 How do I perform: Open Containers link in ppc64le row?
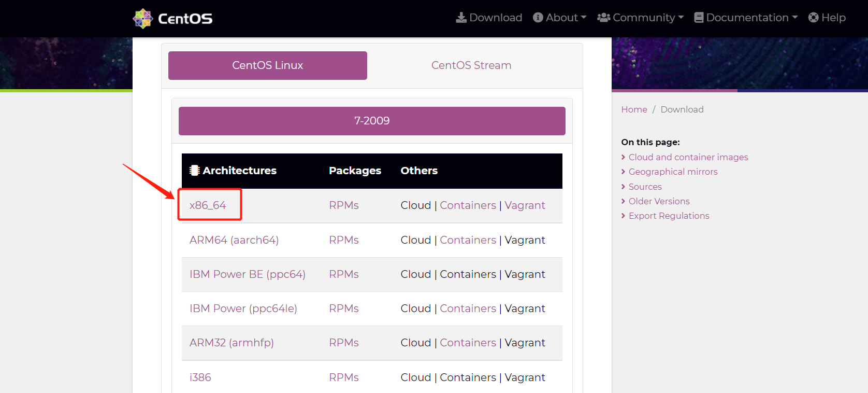click(468, 308)
